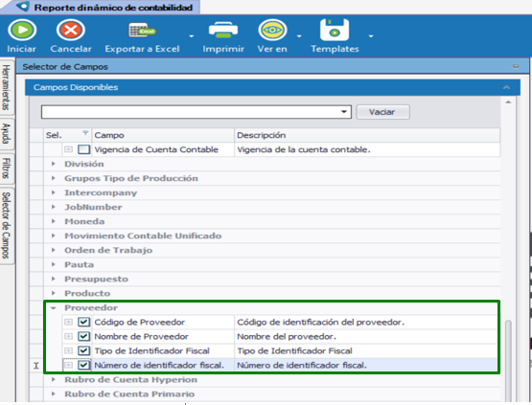Open the Templates dropdown arrow
Image resolution: width=532 pixels, height=405 pixels.
coord(371,36)
